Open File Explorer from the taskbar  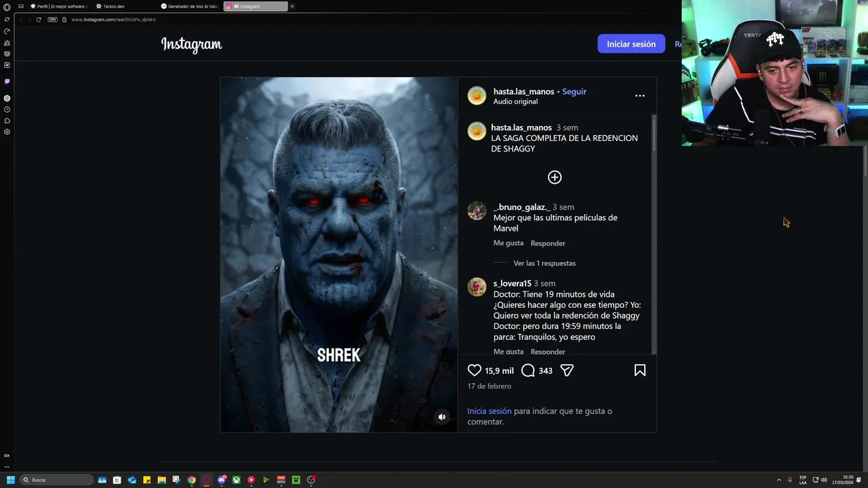click(161, 480)
